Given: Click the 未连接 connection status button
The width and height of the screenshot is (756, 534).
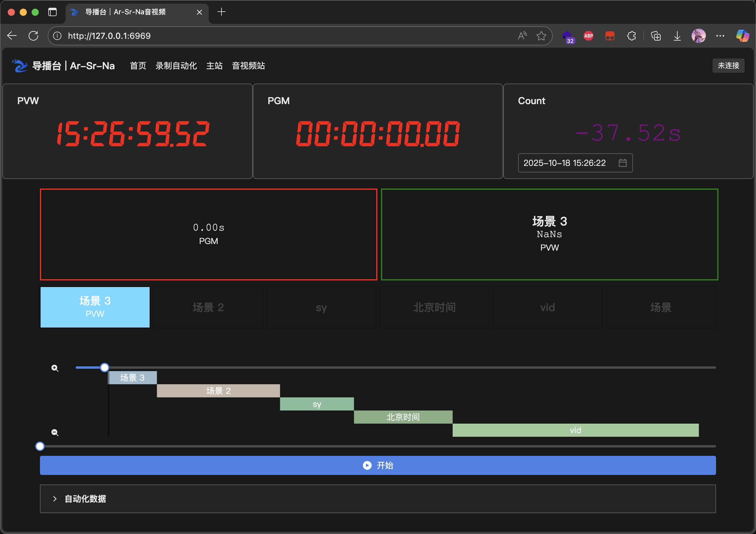Looking at the screenshot, I should coord(728,66).
